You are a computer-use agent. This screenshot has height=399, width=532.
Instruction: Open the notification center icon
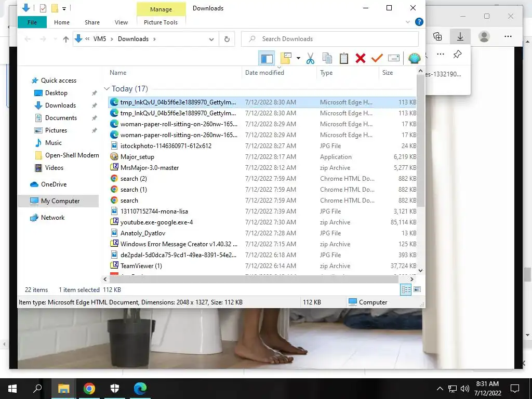pos(515,389)
